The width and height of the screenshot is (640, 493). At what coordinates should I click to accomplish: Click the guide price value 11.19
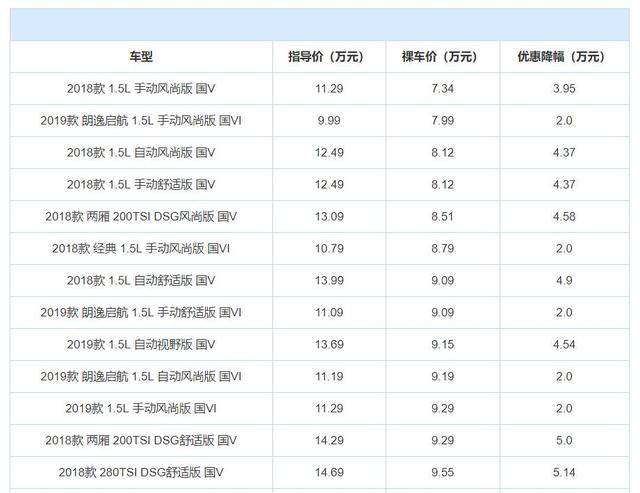329,377
